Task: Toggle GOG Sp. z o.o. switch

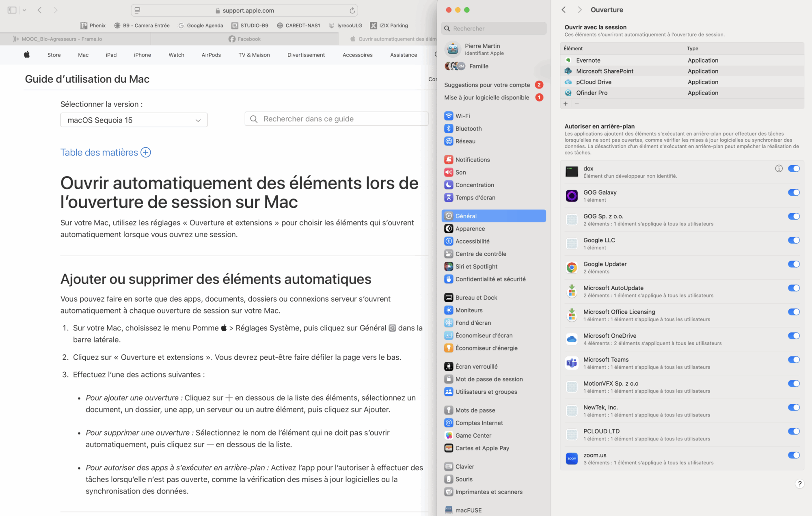Action: [x=794, y=216]
